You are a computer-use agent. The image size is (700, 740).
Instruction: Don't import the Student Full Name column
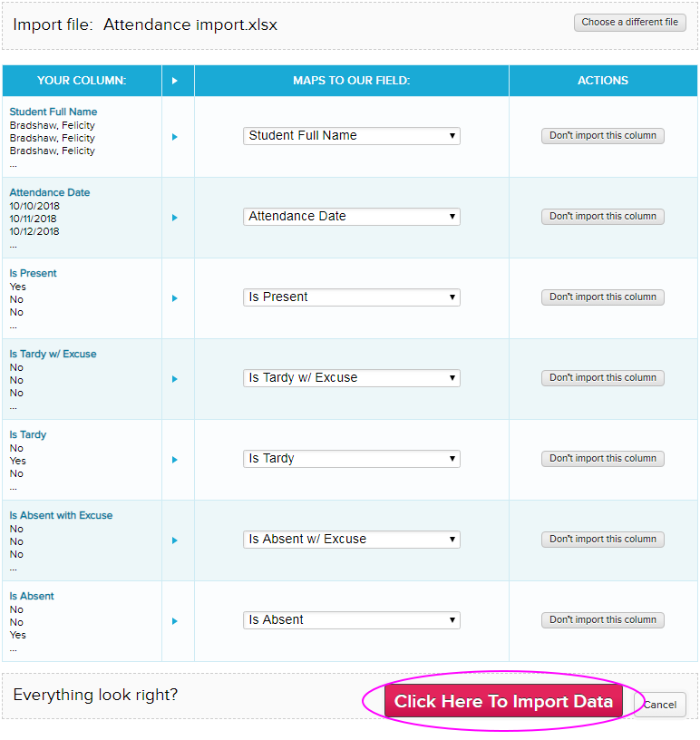603,136
